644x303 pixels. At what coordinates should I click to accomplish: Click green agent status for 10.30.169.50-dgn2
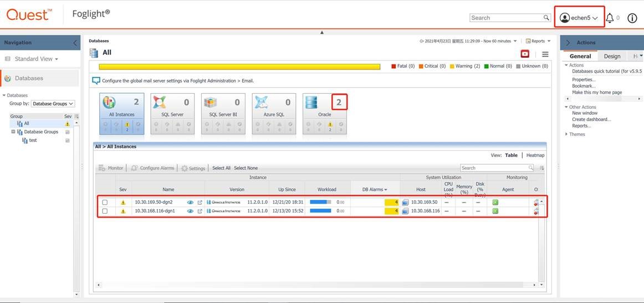pos(495,202)
